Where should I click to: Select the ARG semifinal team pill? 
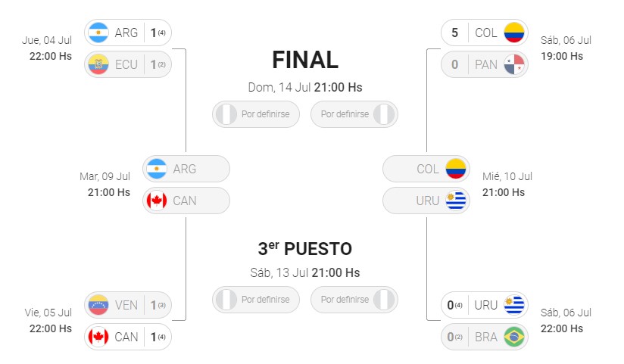pos(186,169)
